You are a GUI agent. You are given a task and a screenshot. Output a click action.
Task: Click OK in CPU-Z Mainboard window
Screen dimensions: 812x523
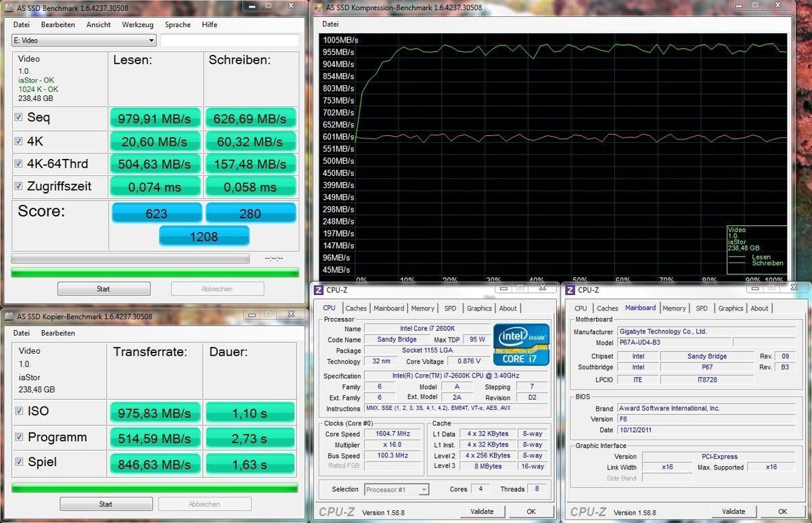(x=782, y=511)
